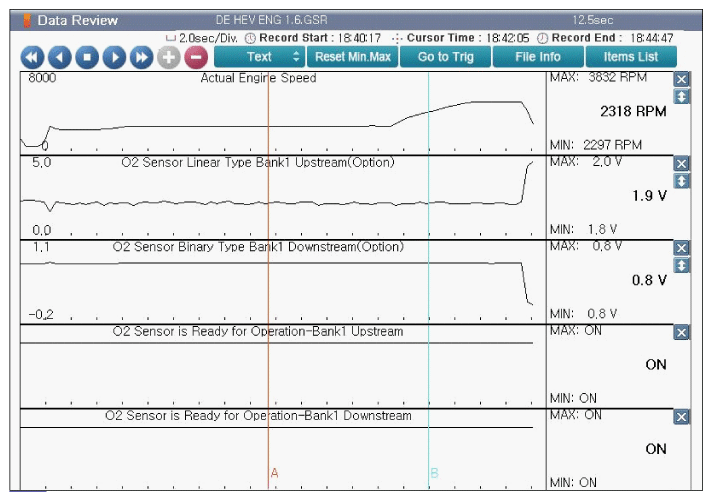Remove the O2 Sensor Linear Upstream graph
The image size is (712, 501).
pyautogui.click(x=682, y=164)
